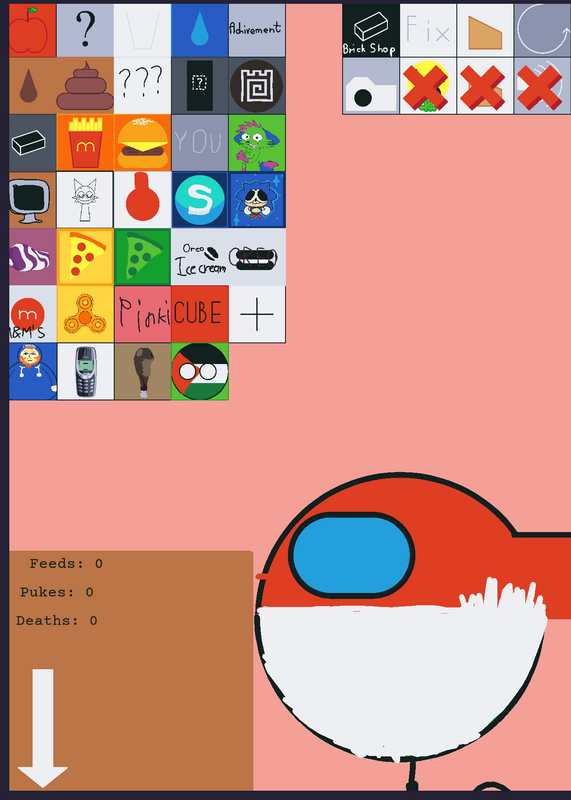Viewport: 571px width, 800px height.
Task: Pick the chicken drumstick item
Action: [142, 371]
